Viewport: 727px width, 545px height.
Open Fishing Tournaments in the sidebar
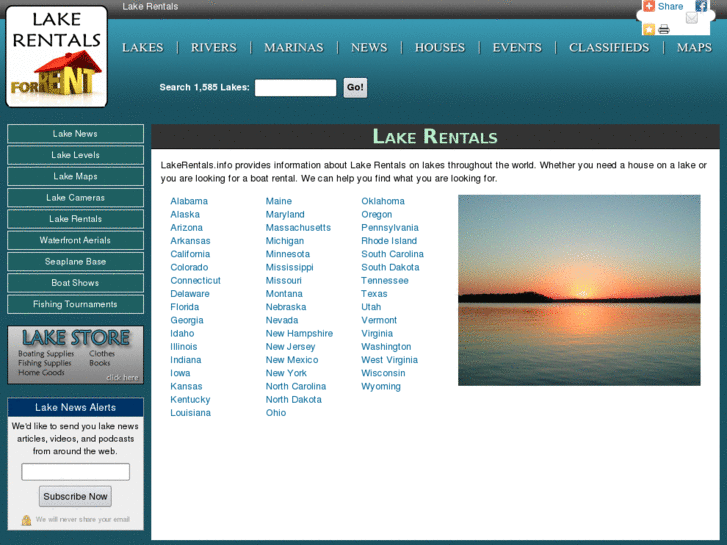coord(76,304)
